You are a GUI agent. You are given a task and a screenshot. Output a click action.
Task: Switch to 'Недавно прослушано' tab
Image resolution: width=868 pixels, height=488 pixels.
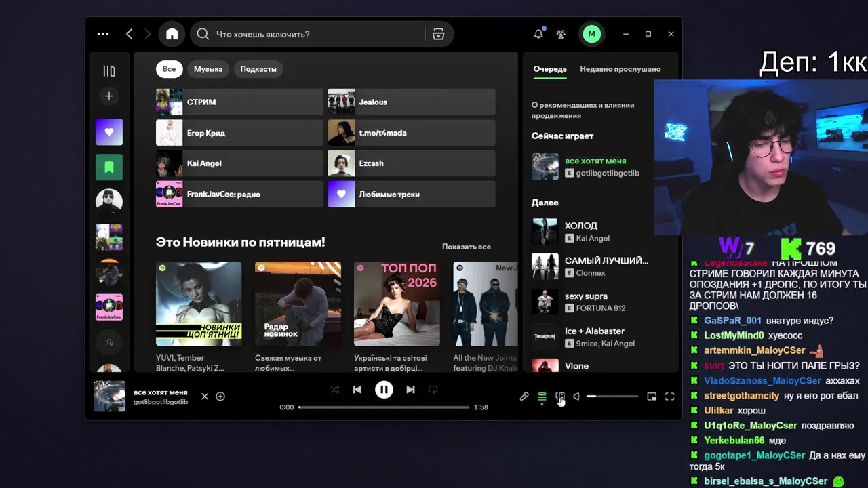click(x=620, y=69)
